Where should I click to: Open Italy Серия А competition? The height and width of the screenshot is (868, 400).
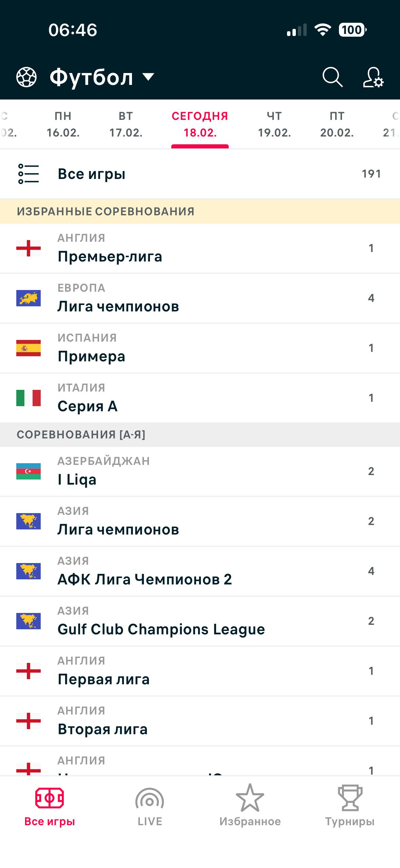[200, 398]
